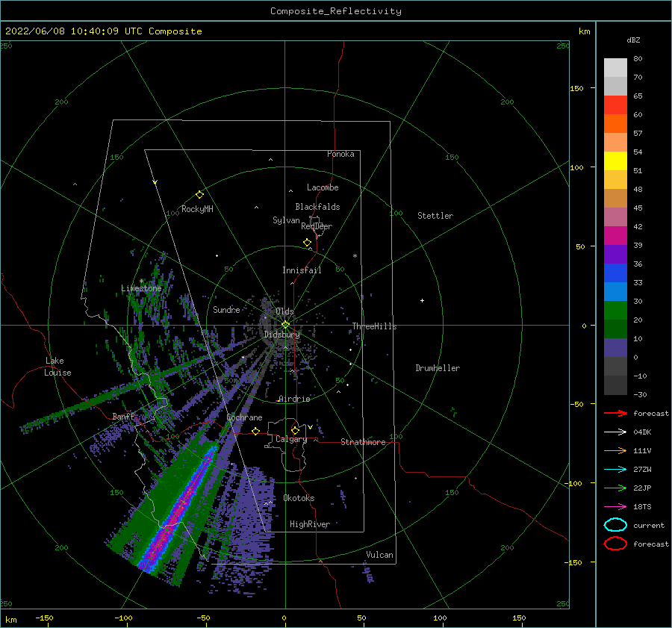Click the Okotoks label

299,498
